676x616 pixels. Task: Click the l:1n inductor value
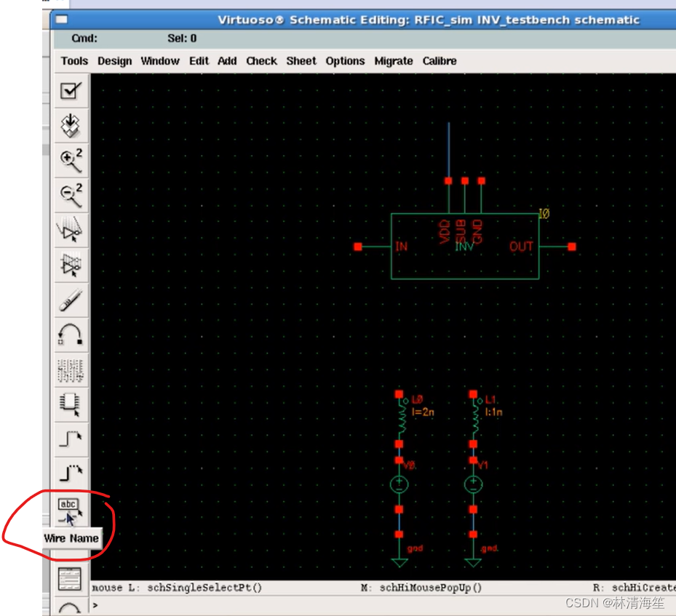click(x=493, y=412)
